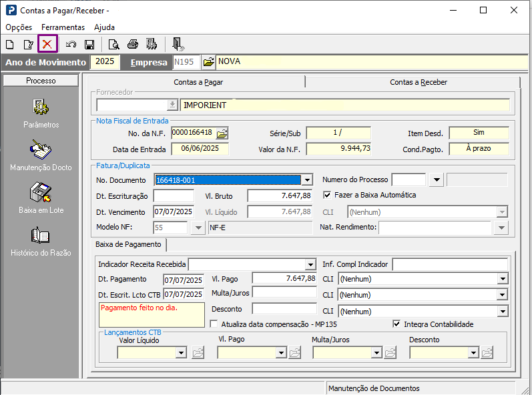Screen dimensions: 532x395
Task: Click the Undo arrow toolbar icon
Action: 71,45
